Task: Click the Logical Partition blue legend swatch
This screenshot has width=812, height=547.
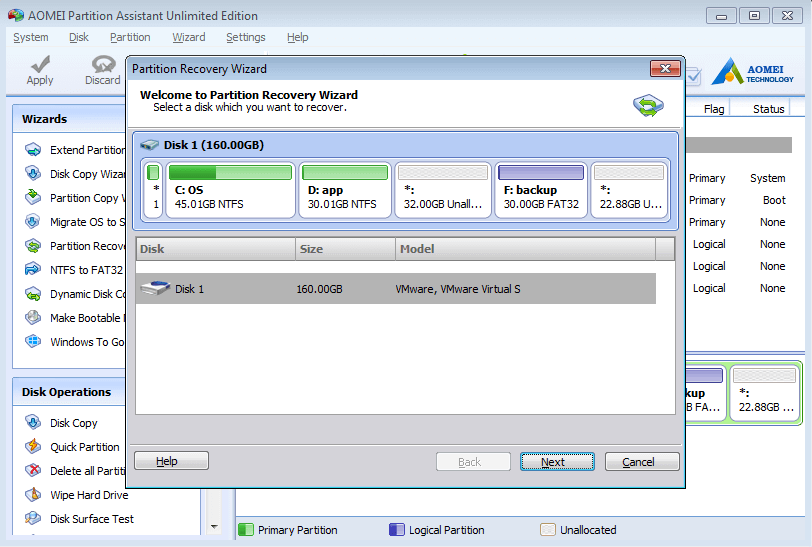Action: (x=397, y=529)
